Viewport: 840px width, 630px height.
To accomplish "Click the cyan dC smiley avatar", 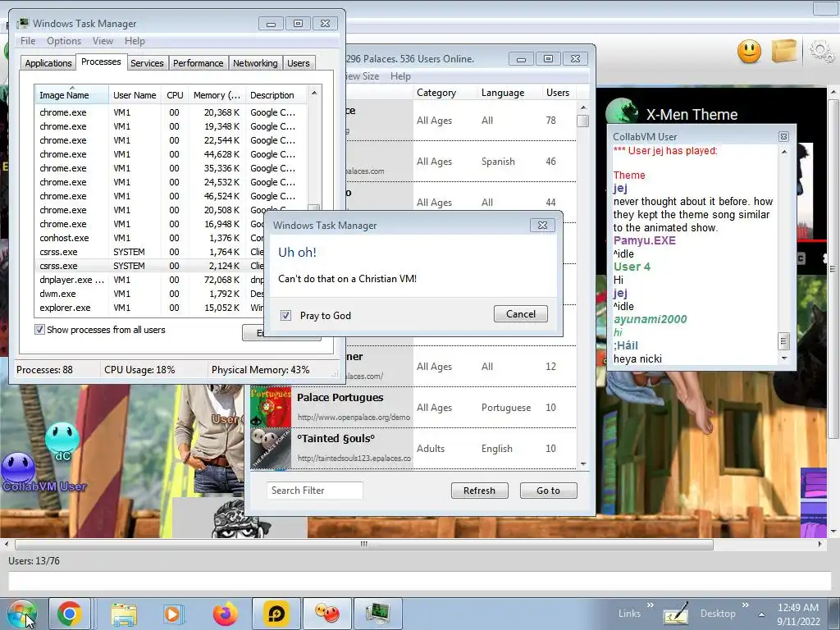I will click(x=62, y=439).
